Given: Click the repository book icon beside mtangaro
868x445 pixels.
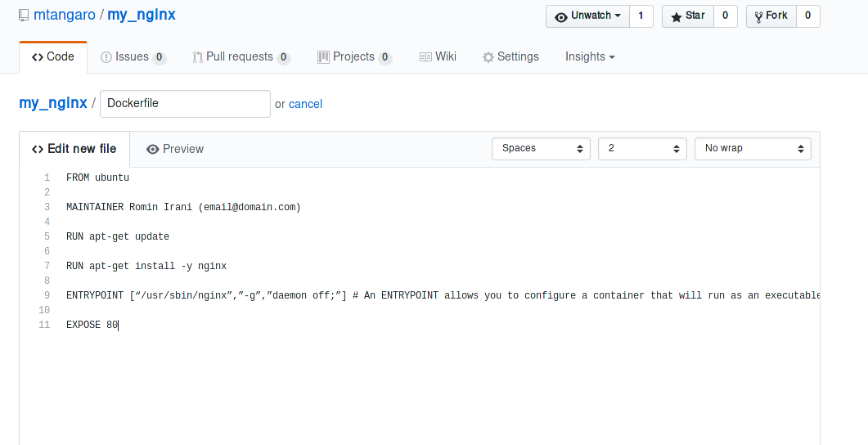Looking at the screenshot, I should [23, 16].
